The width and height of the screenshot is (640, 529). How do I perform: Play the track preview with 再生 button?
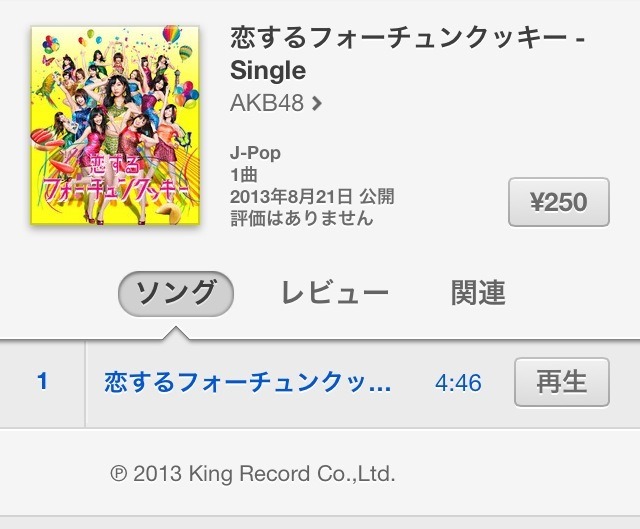(x=562, y=382)
